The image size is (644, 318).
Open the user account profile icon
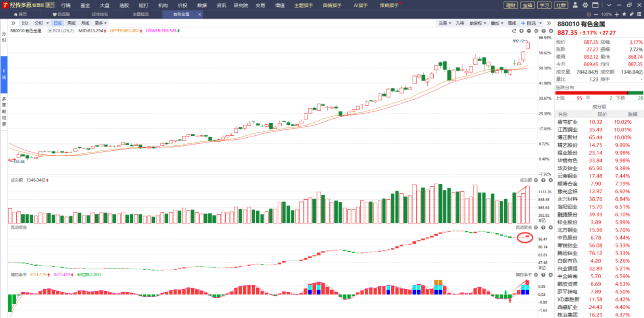point(575,5)
